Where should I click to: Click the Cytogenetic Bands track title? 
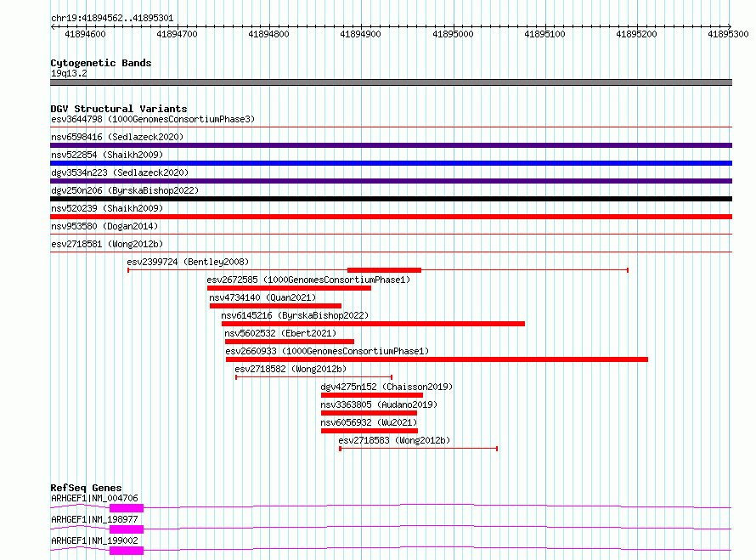coord(101,63)
